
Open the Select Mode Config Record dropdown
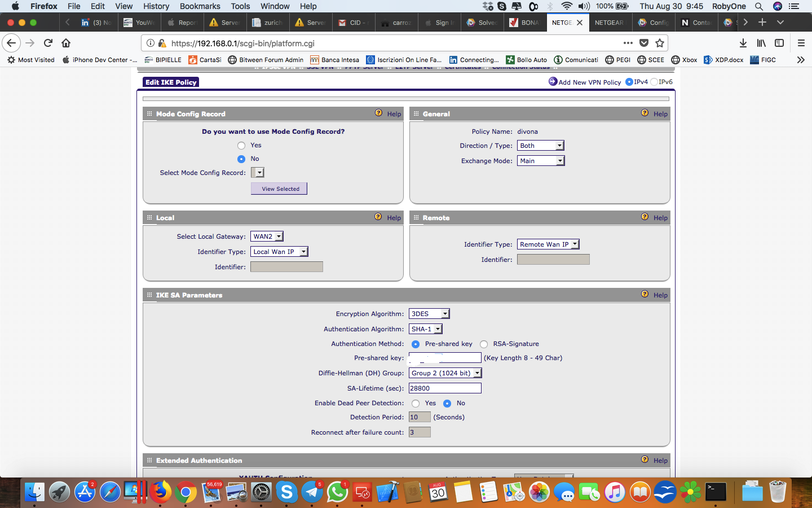tap(258, 173)
